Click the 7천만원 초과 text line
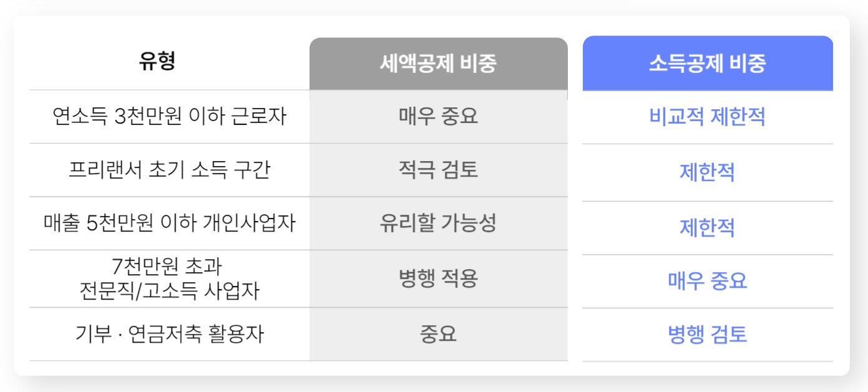This screenshot has width=868, height=392. (x=169, y=267)
